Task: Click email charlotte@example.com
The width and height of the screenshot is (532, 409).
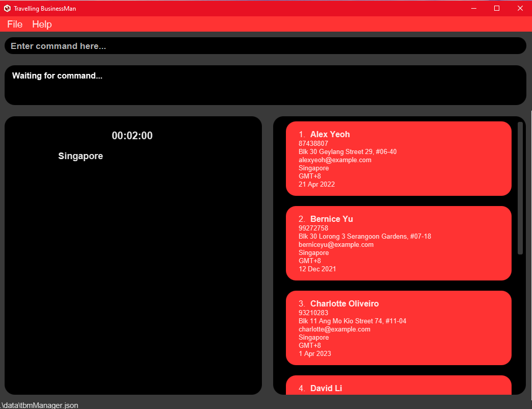Action: tap(334, 329)
